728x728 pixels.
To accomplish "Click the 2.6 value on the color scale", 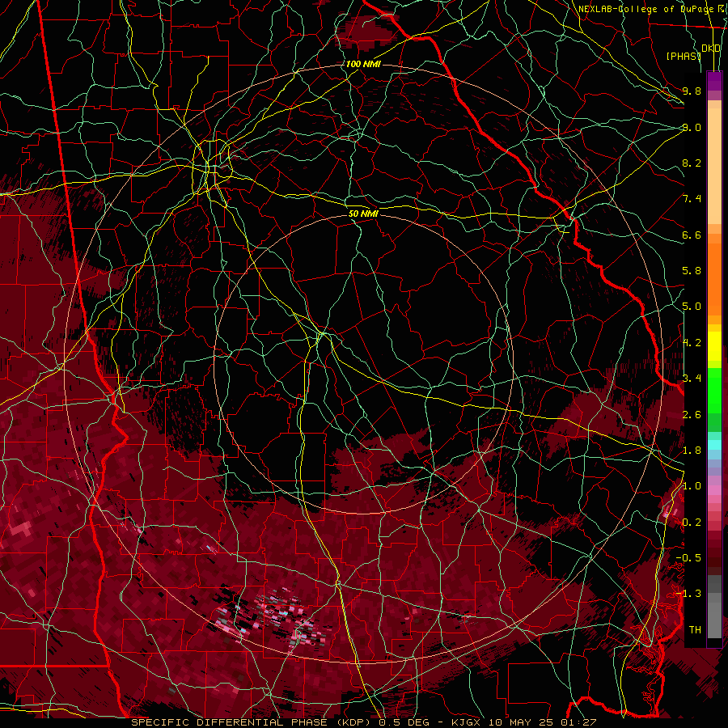I will [692, 415].
